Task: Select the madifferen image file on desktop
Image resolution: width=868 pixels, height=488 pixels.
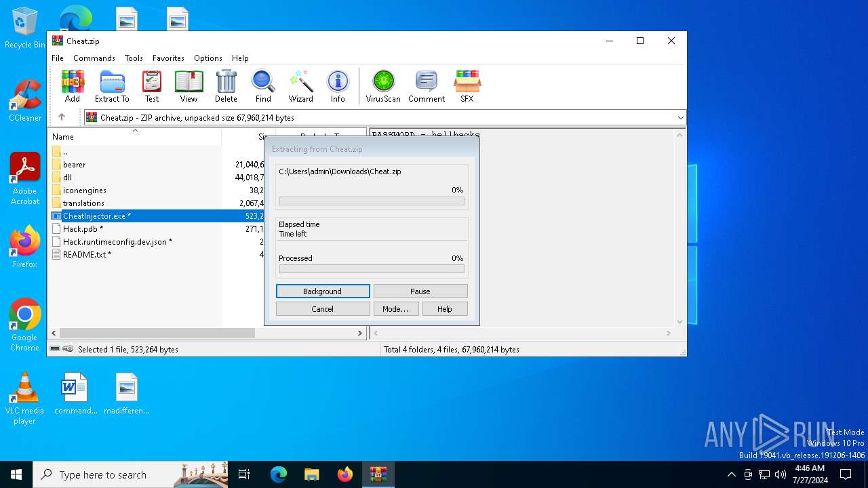Action: [127, 394]
